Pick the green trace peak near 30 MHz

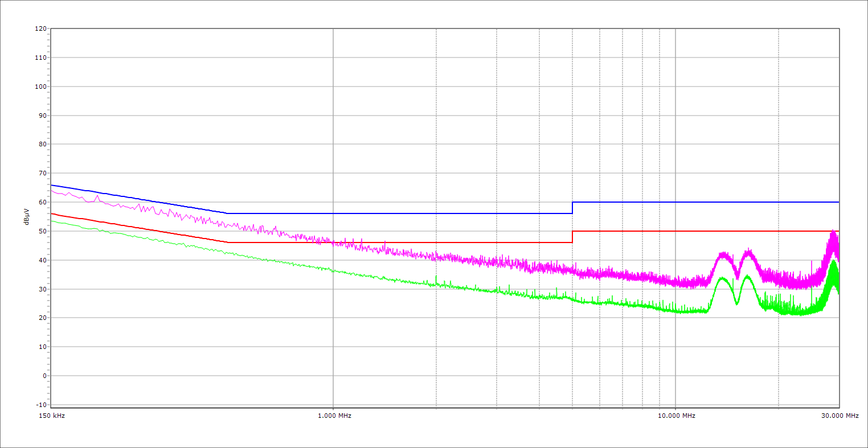833,261
